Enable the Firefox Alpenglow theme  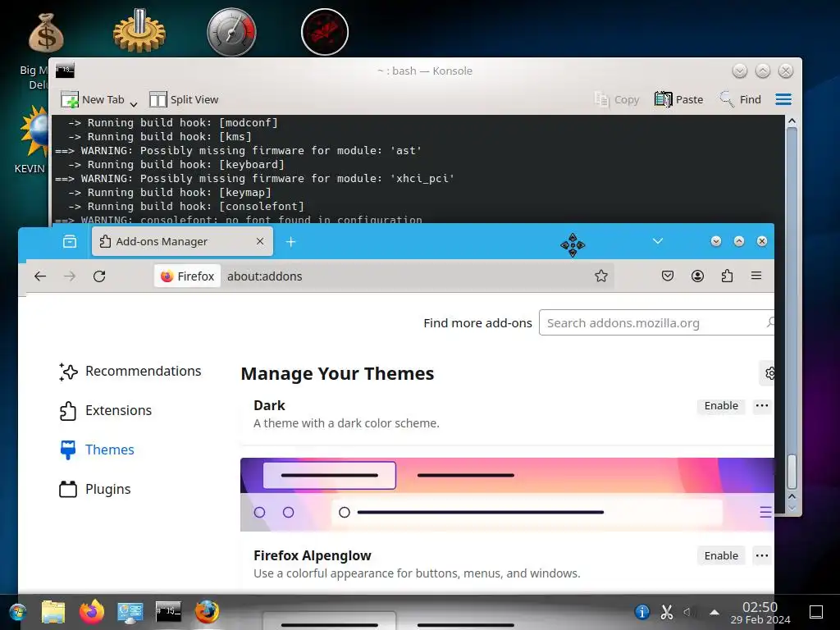click(x=721, y=556)
